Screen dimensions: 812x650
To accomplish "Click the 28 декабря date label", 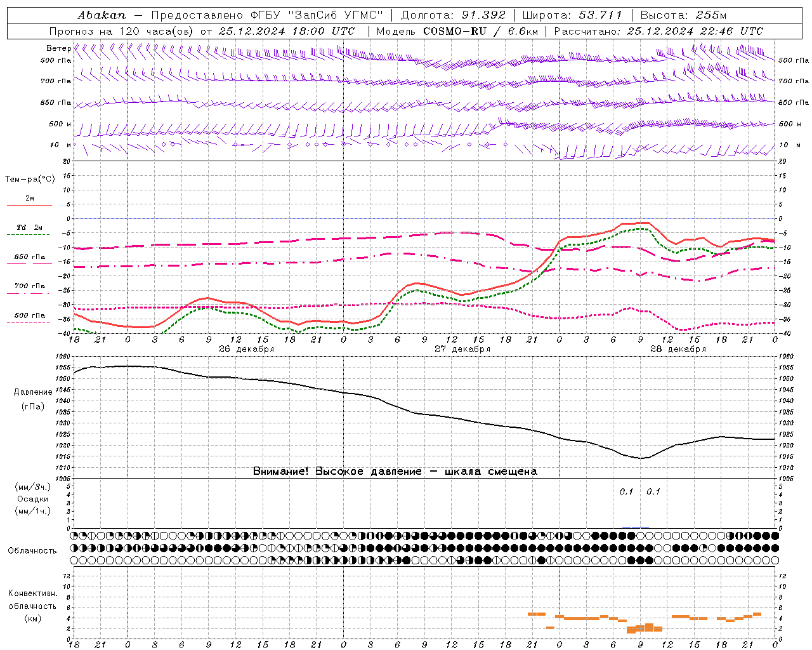I will [678, 349].
